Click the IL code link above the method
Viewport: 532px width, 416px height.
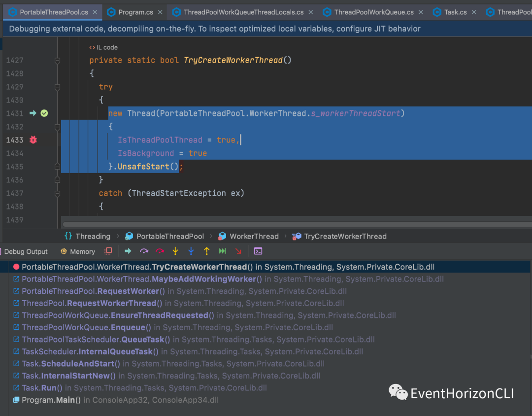point(103,47)
